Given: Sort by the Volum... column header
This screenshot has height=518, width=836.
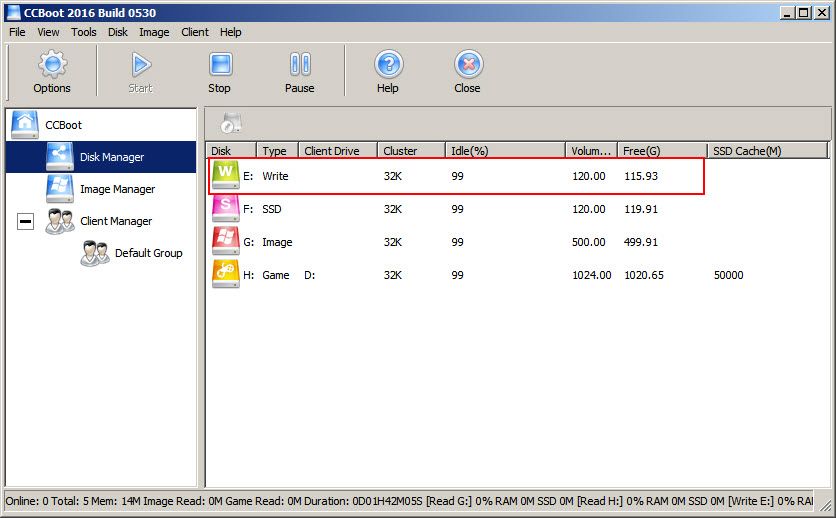Looking at the screenshot, I should (x=591, y=151).
